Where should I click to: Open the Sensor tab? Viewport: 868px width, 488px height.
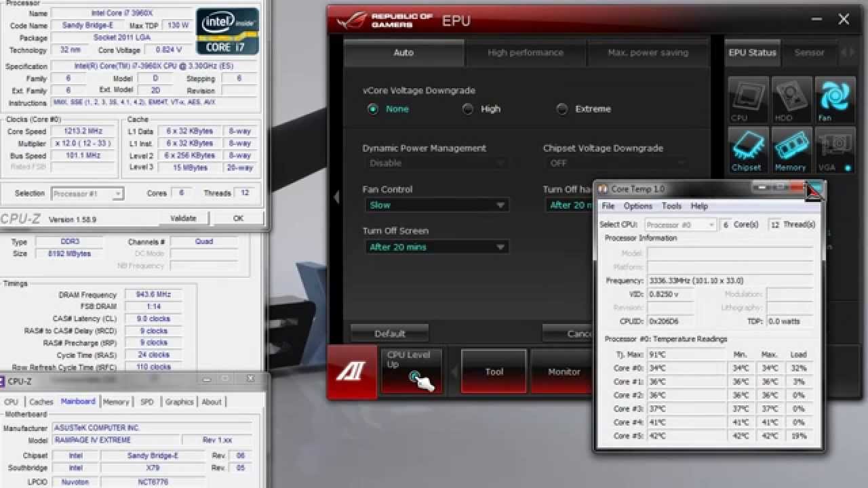point(809,53)
